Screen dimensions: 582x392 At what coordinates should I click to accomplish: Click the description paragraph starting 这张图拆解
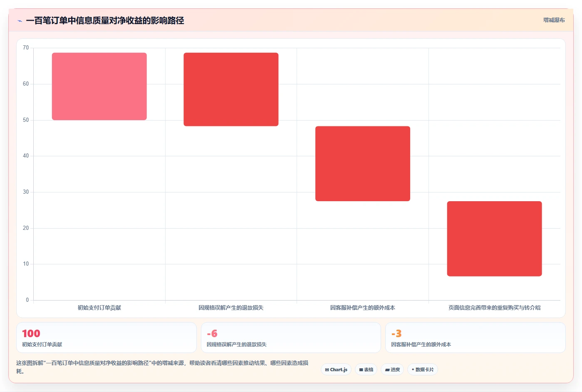click(162, 367)
